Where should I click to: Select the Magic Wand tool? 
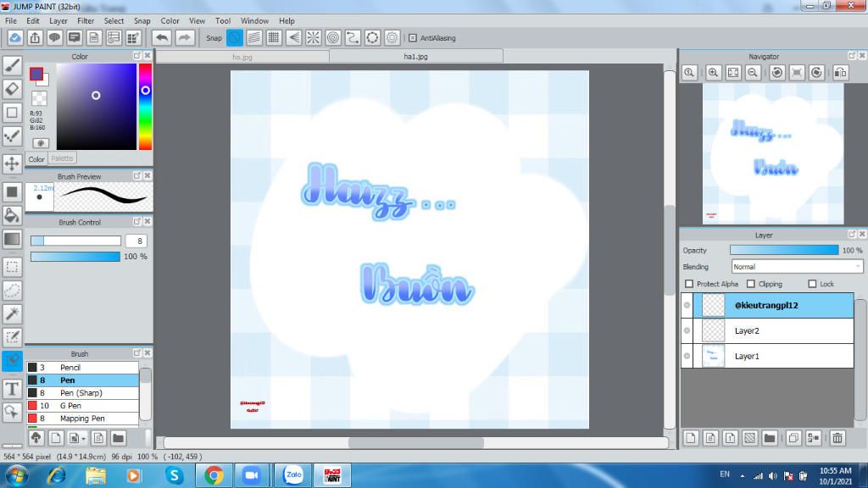pos(12,313)
